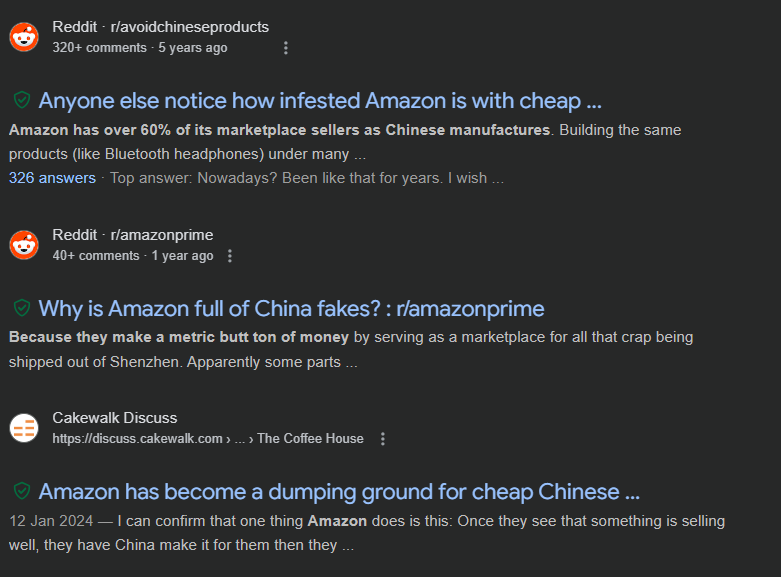The image size is (781, 577).
Task: Open 'Anyone else notice how infested Amazon' result
Action: tap(319, 101)
